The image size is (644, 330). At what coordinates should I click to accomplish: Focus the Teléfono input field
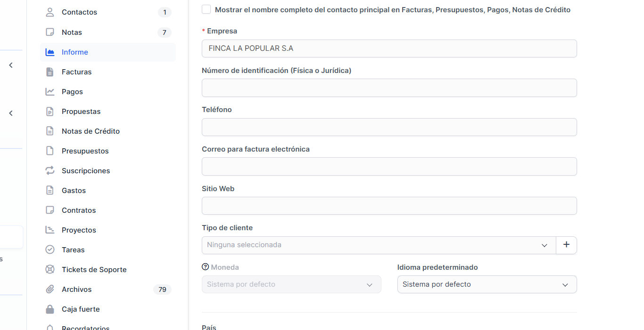389,127
